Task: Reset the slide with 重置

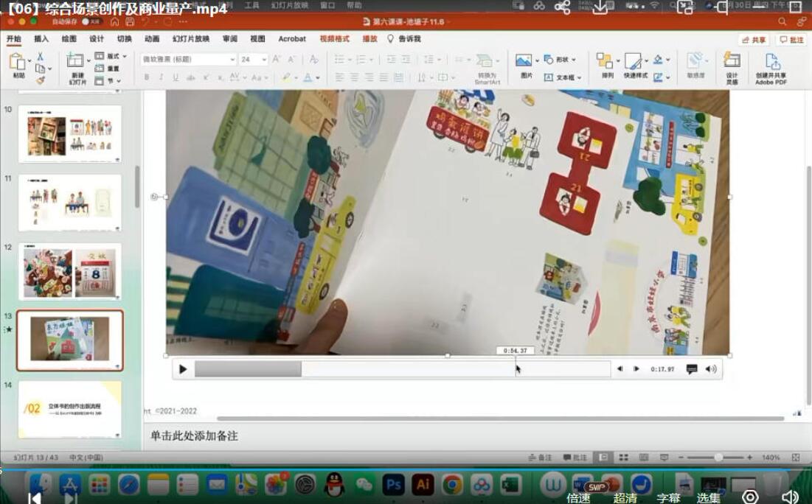Action: (x=107, y=69)
